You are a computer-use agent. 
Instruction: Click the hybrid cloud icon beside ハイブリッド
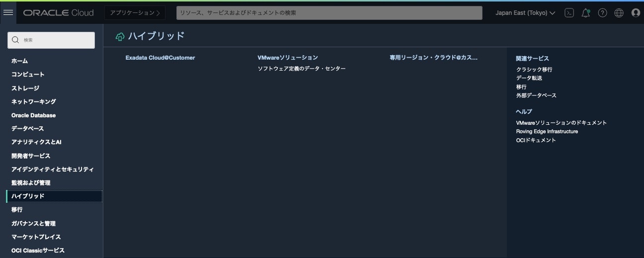[120, 36]
